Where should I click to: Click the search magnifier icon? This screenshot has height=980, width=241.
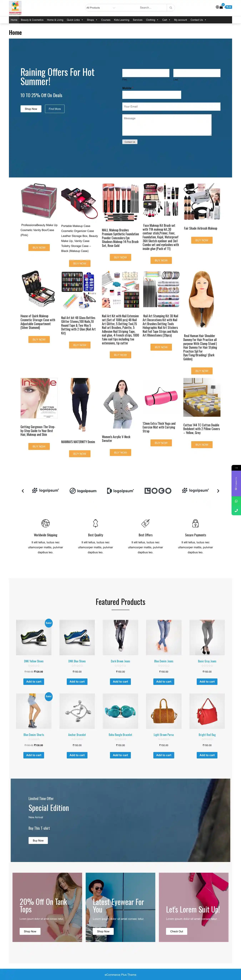171,8
